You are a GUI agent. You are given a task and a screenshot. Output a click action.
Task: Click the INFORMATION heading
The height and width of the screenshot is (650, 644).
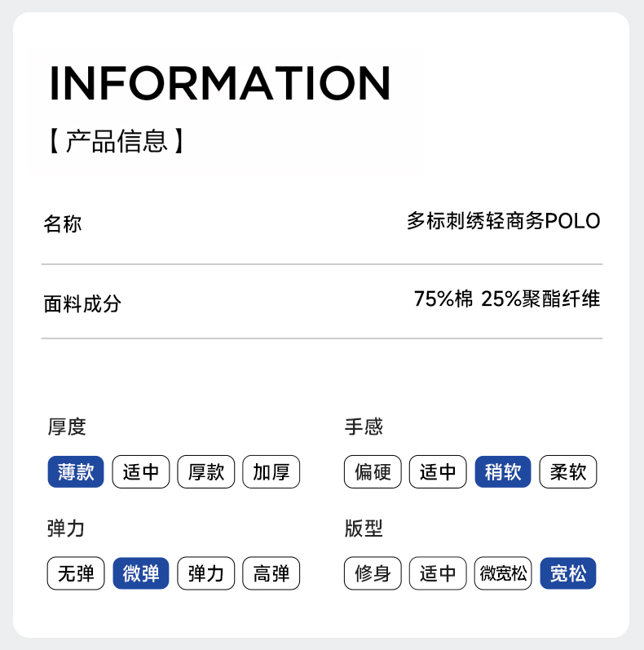pos(220,82)
